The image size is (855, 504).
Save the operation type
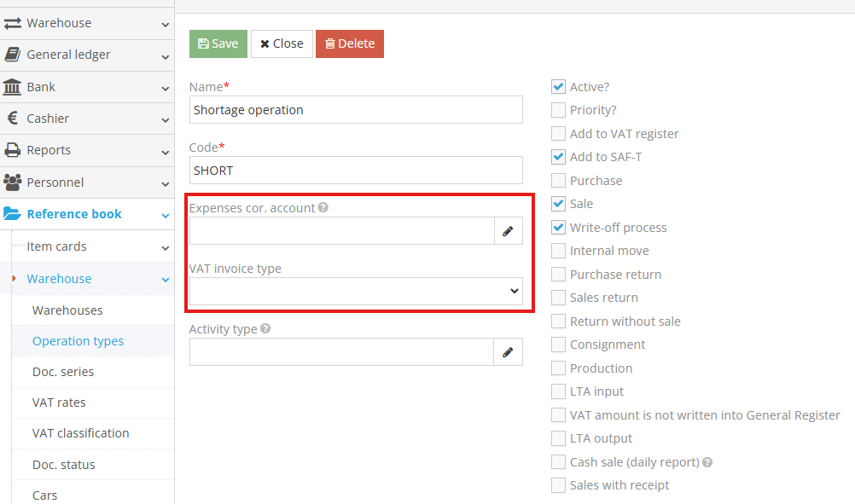click(x=218, y=44)
